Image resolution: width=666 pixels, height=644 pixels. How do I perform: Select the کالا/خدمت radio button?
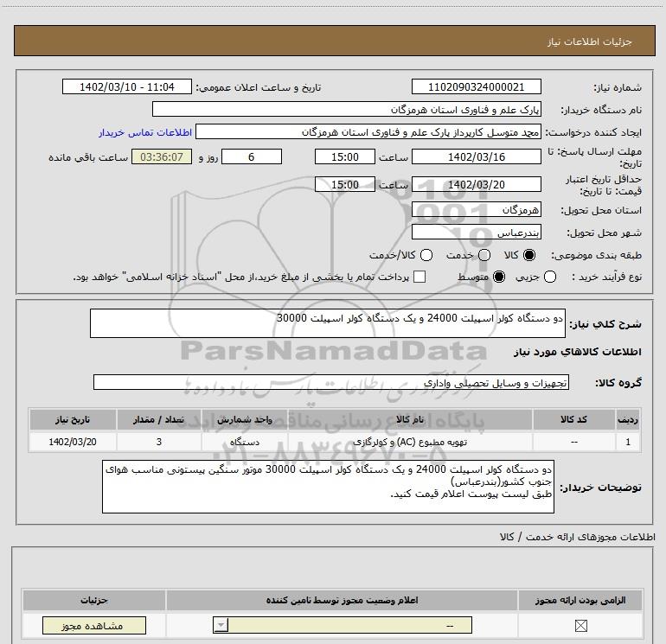[x=426, y=255]
